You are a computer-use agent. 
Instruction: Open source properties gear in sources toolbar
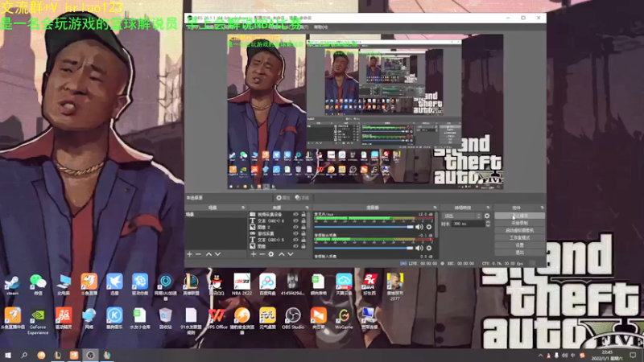point(271,254)
